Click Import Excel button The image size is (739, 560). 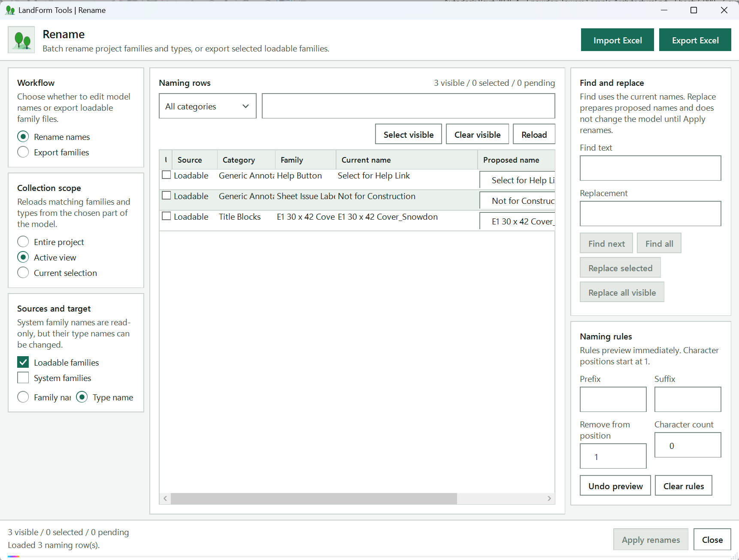(x=618, y=40)
